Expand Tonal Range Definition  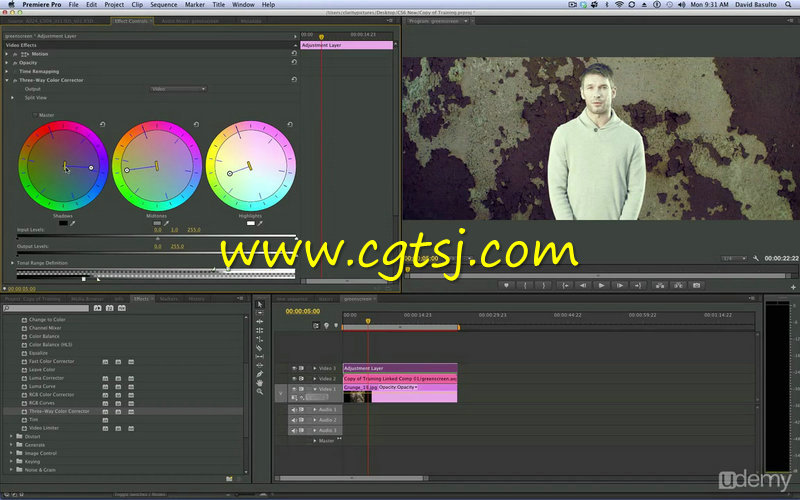coord(13,263)
